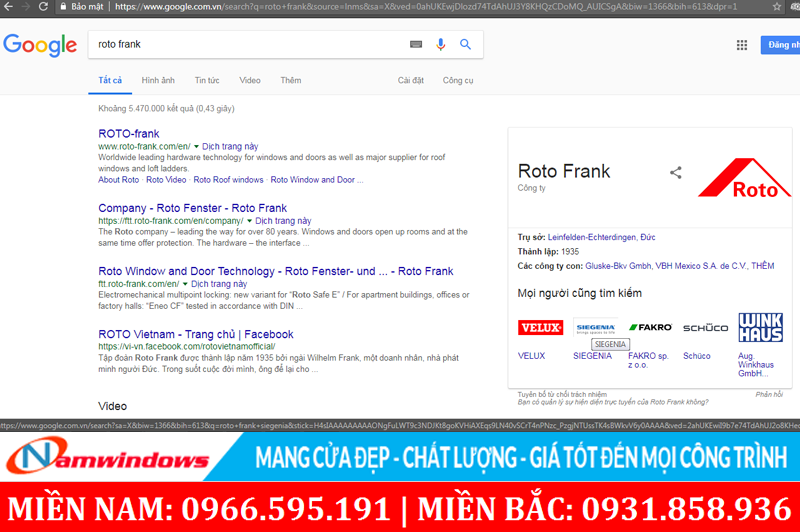
Task: Open Cài đặt settings menu
Action: coord(411,80)
